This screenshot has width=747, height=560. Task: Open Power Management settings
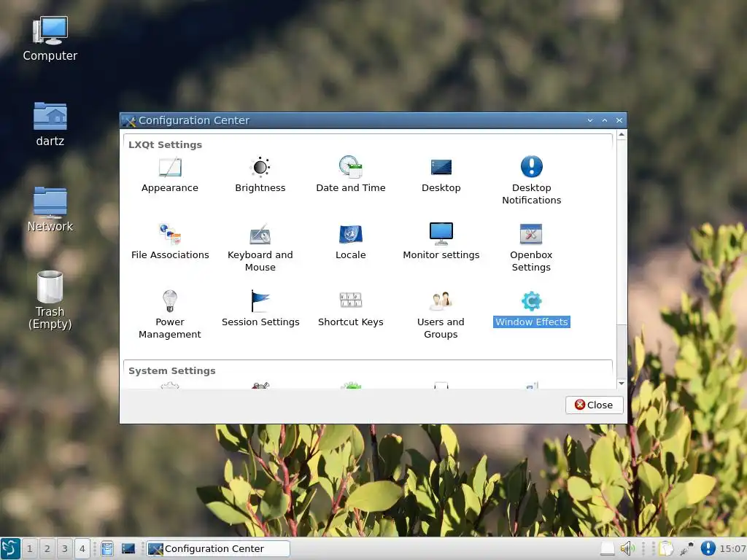pos(169,315)
